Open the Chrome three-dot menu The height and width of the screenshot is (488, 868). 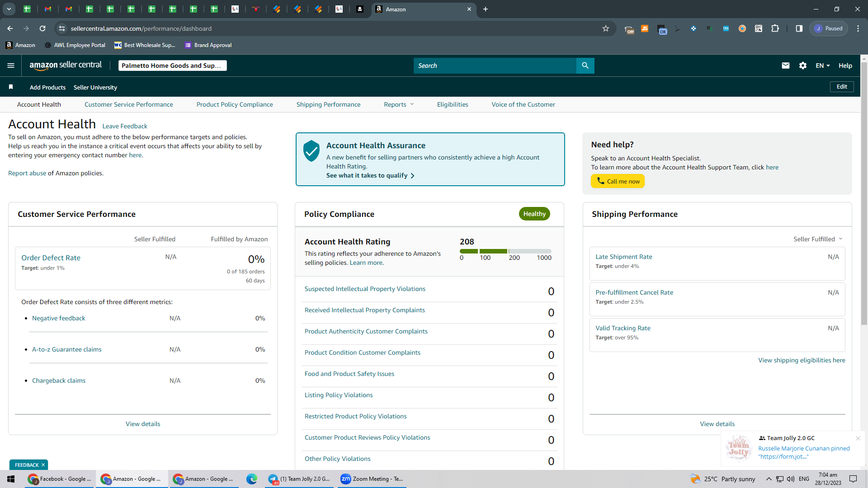click(858, 28)
